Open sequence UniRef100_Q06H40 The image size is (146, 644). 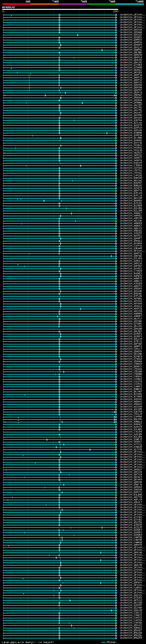(x=131, y=140)
